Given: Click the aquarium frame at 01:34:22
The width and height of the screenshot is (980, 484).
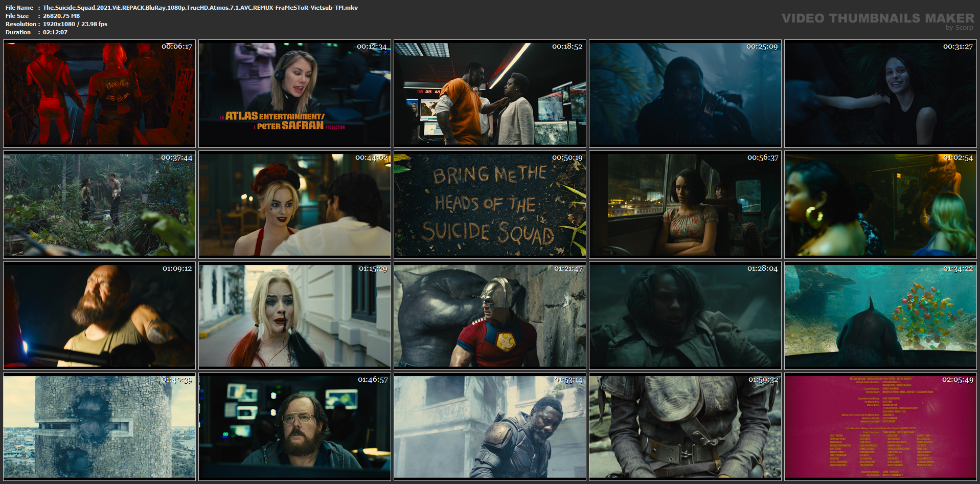Looking at the screenshot, I should coord(880,316).
